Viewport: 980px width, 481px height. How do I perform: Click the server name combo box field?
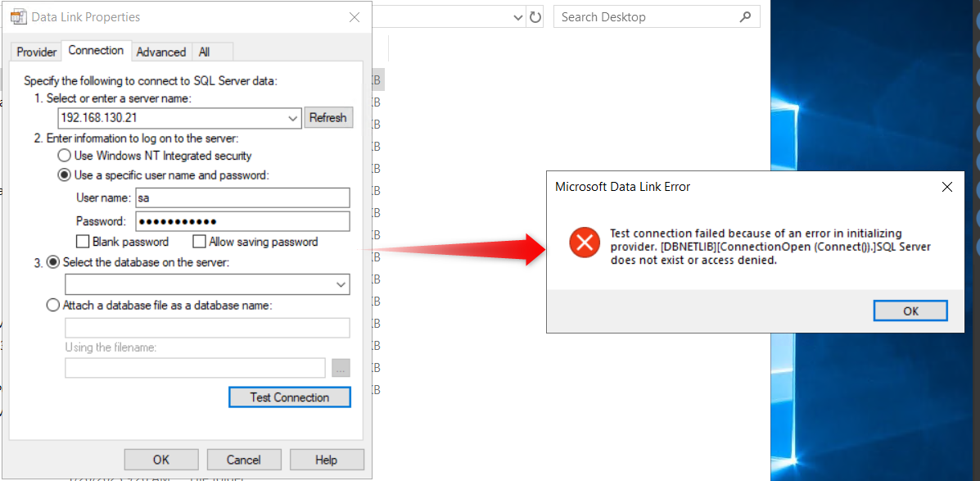180,118
